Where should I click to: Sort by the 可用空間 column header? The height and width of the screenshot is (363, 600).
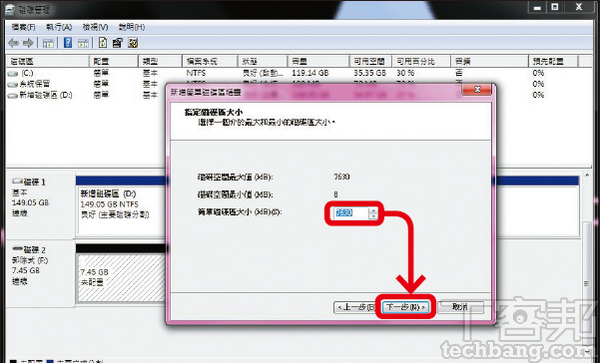370,61
